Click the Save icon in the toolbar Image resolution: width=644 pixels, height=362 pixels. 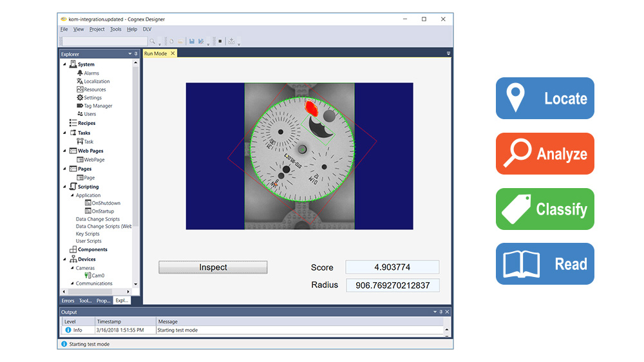pyautogui.click(x=192, y=41)
